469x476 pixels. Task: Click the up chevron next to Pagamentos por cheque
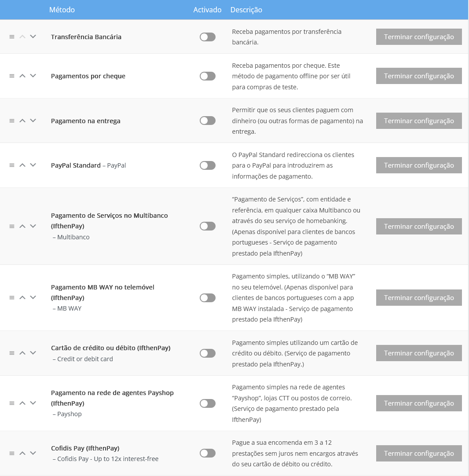(22, 76)
